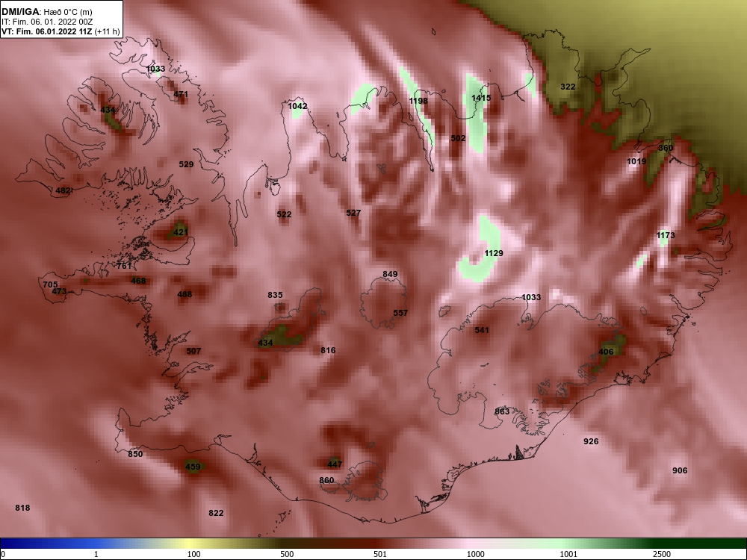Click the '835' height value on the map
The width and height of the screenshot is (747, 560).
(275, 295)
